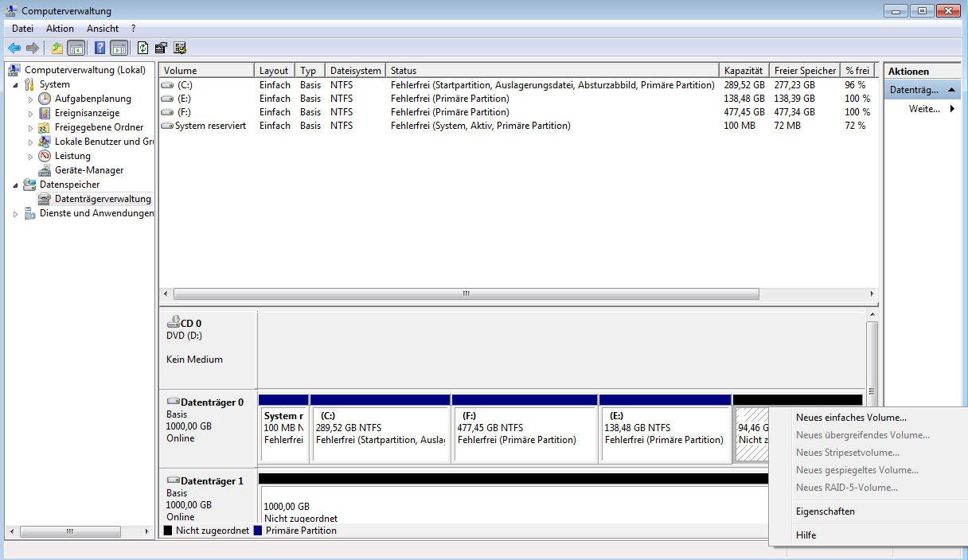Viewport: 968px width, 560px height.
Task: Choose Neues einfaches Volume from context menu
Action: [851, 418]
